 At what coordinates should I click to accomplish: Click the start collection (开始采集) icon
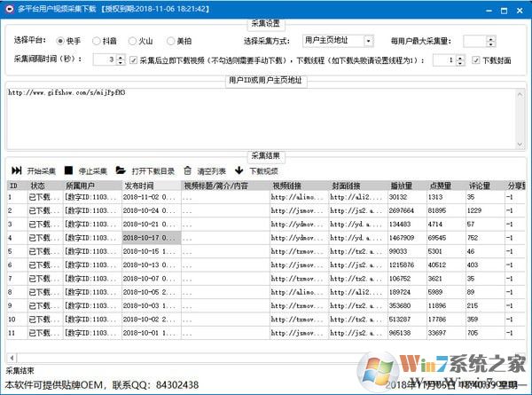coord(16,170)
